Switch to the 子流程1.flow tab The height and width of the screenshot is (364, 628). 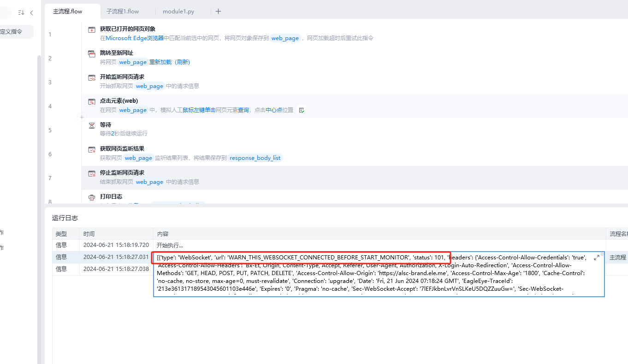[123, 12]
